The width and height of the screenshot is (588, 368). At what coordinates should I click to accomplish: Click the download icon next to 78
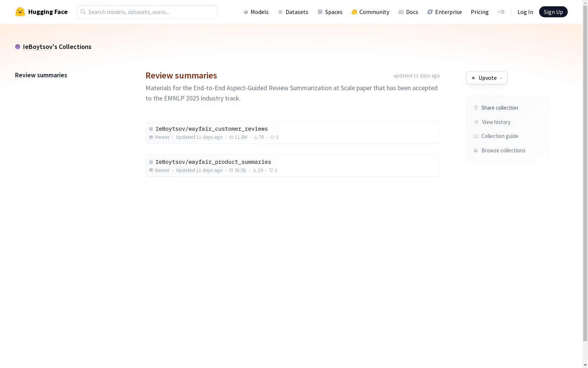(256, 137)
